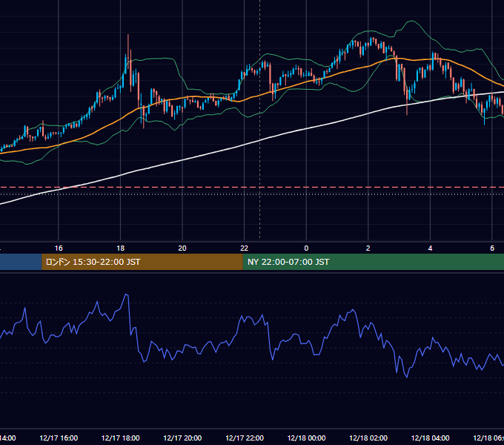Click the NY 22:00-07:00 JST session bar
504x445 pixels.
[373, 262]
